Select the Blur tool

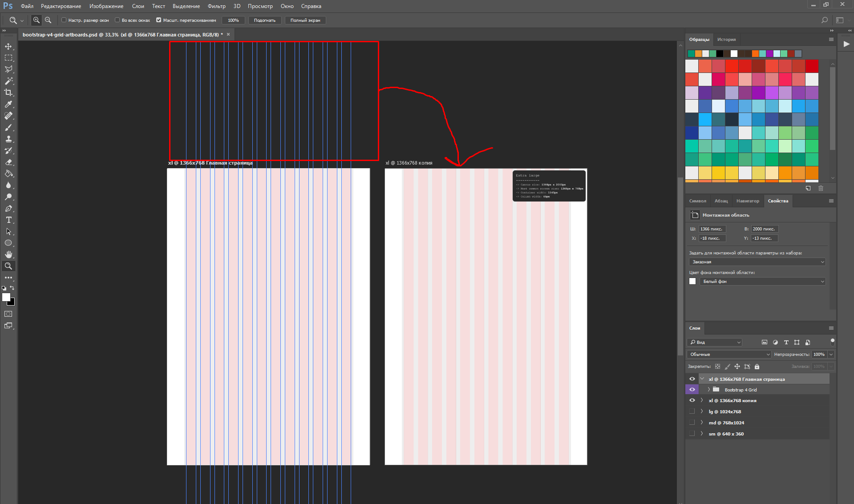(x=8, y=185)
